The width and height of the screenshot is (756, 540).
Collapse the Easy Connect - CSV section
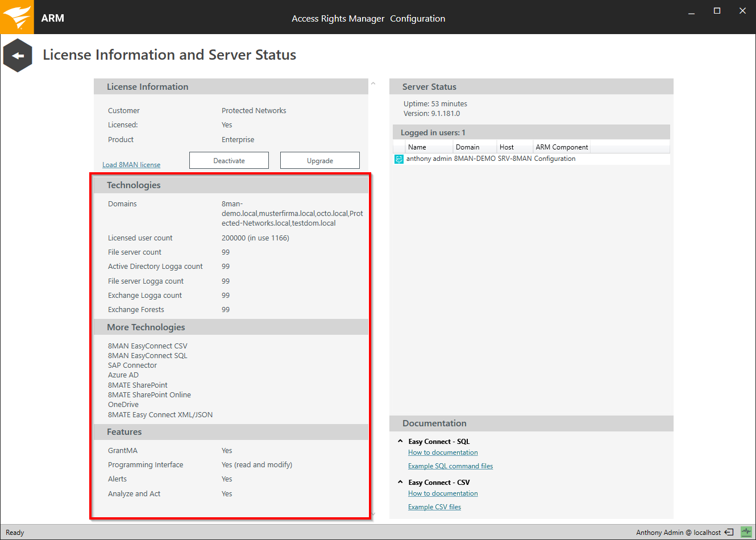400,481
